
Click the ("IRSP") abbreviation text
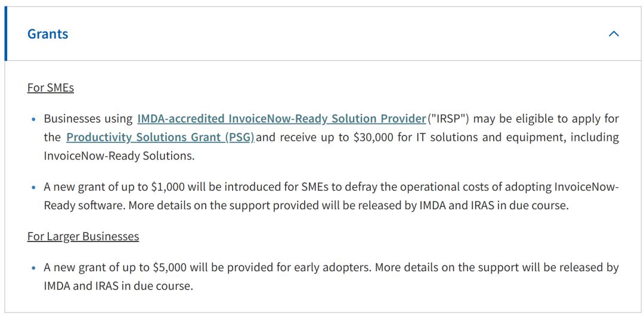click(449, 119)
